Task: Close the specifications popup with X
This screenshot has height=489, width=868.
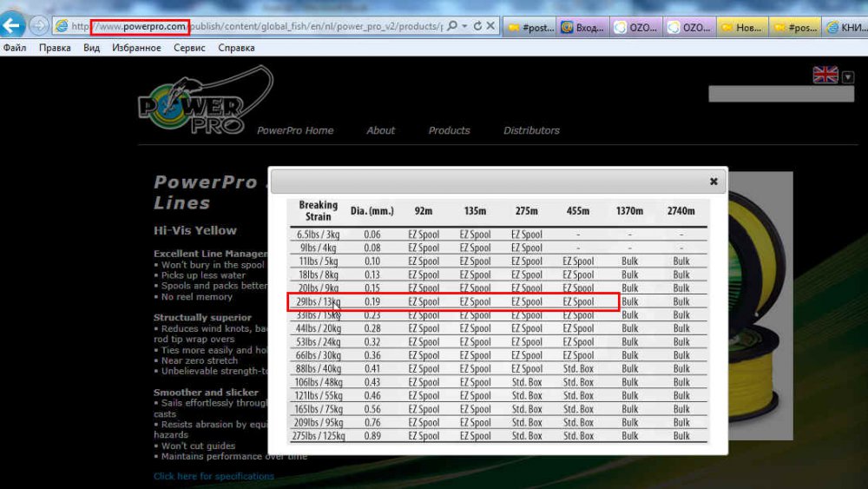Action: tap(713, 181)
